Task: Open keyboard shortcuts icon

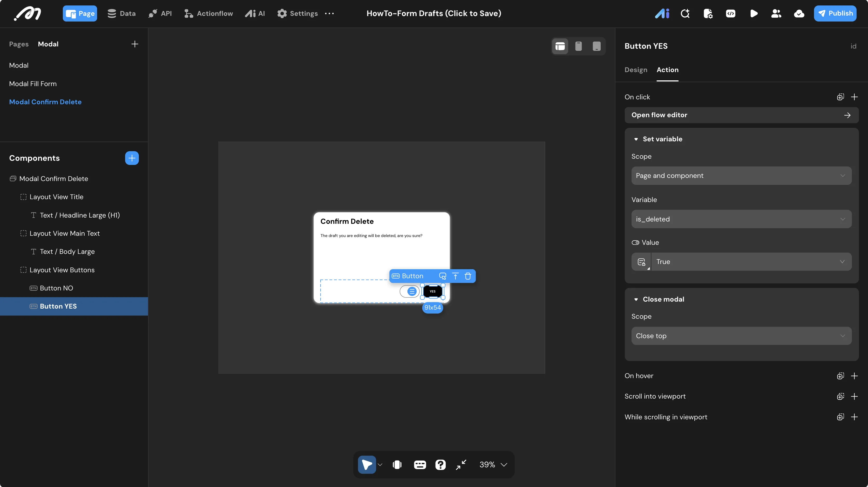Action: pyautogui.click(x=419, y=464)
